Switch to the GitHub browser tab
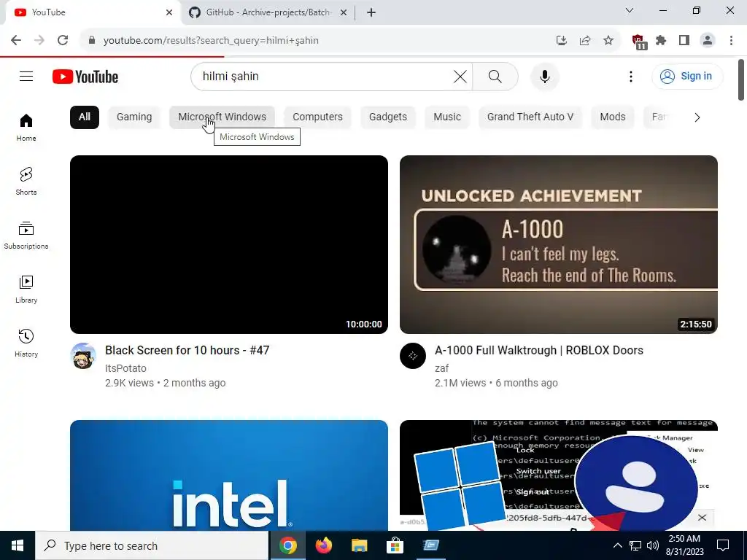Image resolution: width=747 pixels, height=560 pixels. (x=267, y=12)
